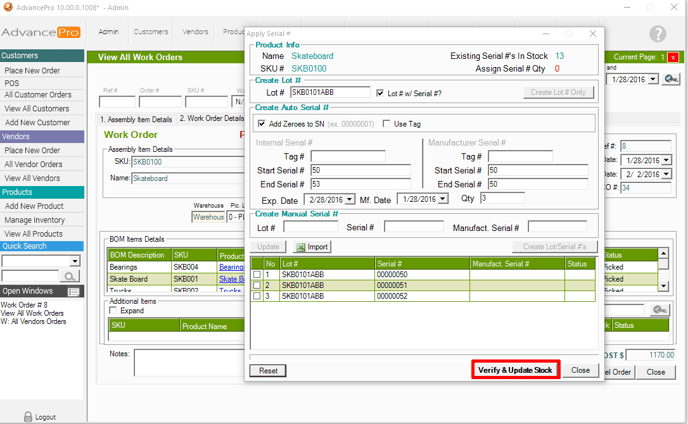
Task: Click the AdvancePro logo
Action: point(42,32)
